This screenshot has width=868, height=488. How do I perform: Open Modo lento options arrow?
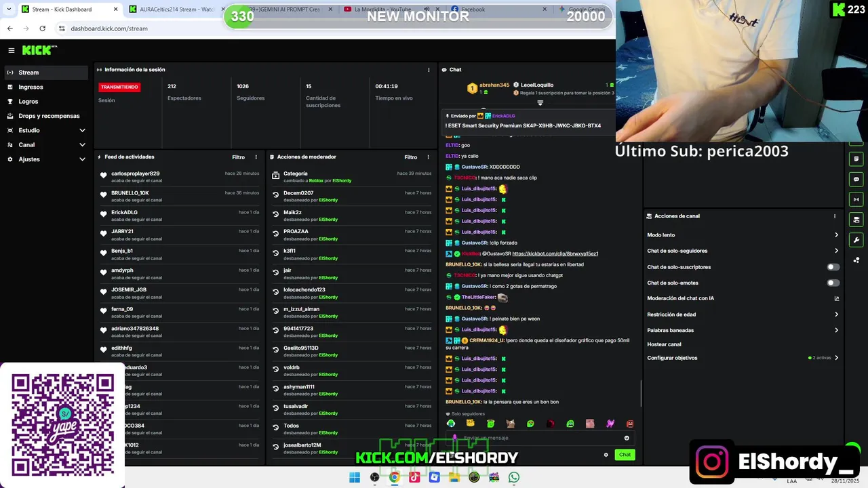836,235
